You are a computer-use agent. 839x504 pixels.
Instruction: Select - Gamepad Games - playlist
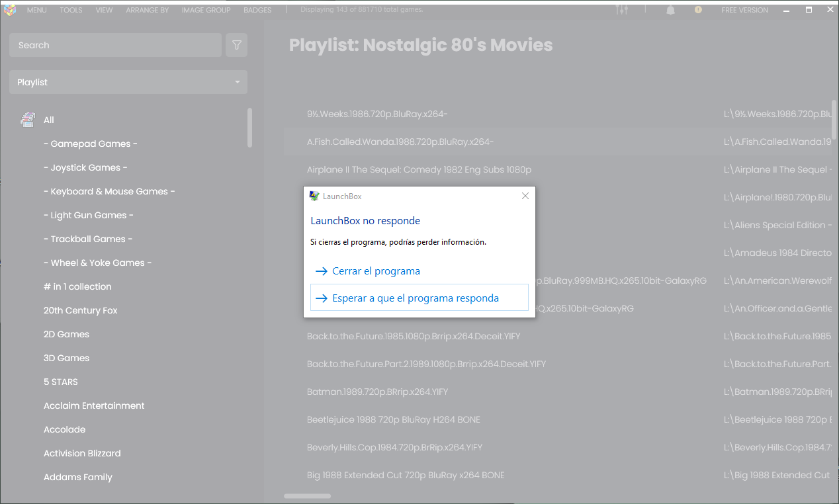[x=91, y=144]
